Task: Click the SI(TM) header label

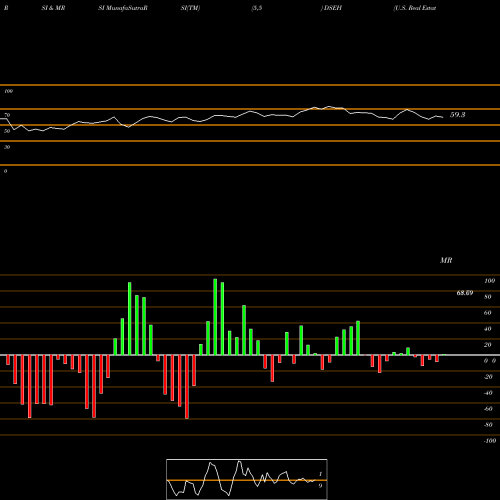Action: point(190,8)
